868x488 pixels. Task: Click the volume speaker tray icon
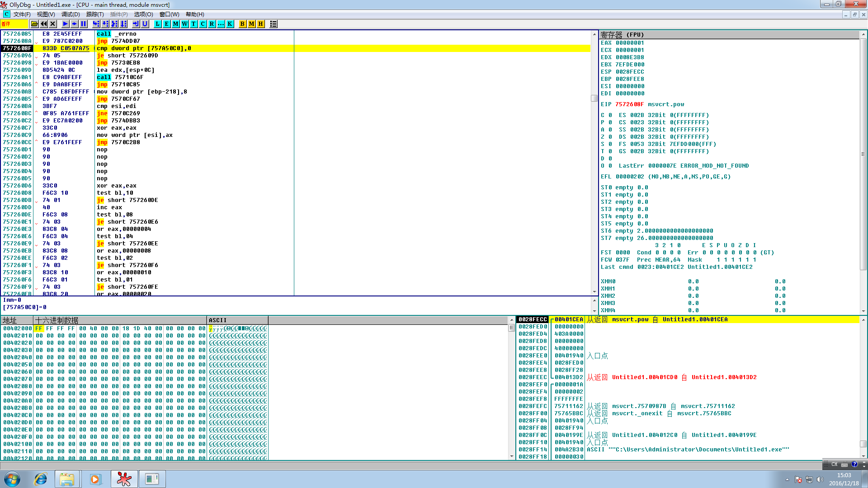click(820, 479)
